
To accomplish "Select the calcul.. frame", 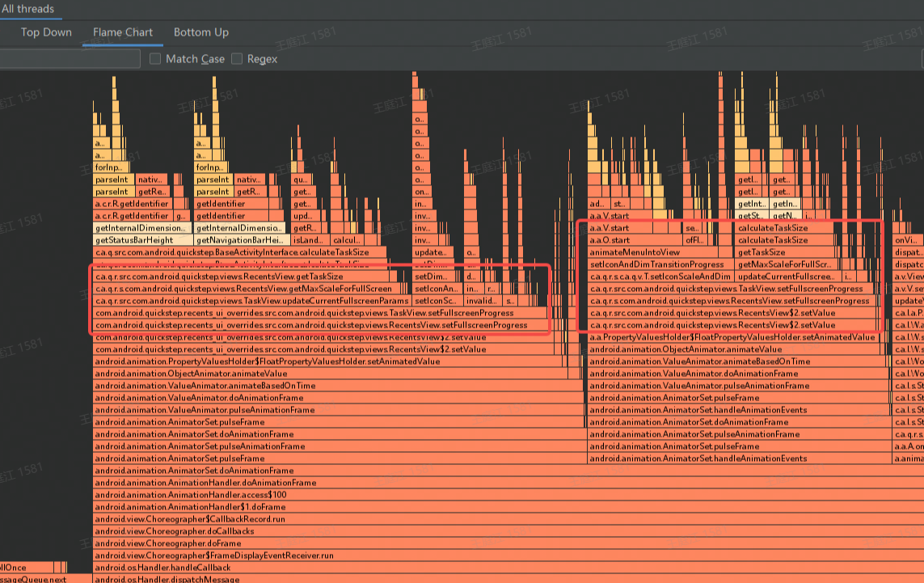I will pos(347,240).
